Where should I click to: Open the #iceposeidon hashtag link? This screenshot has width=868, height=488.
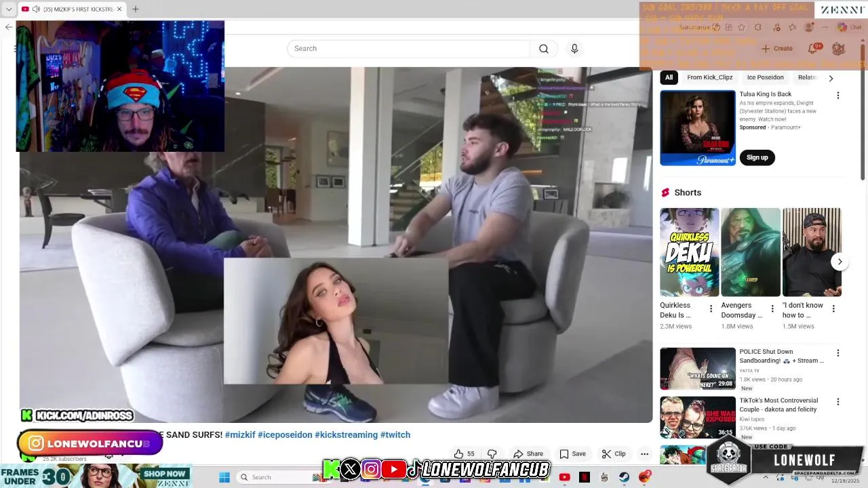coord(285,435)
